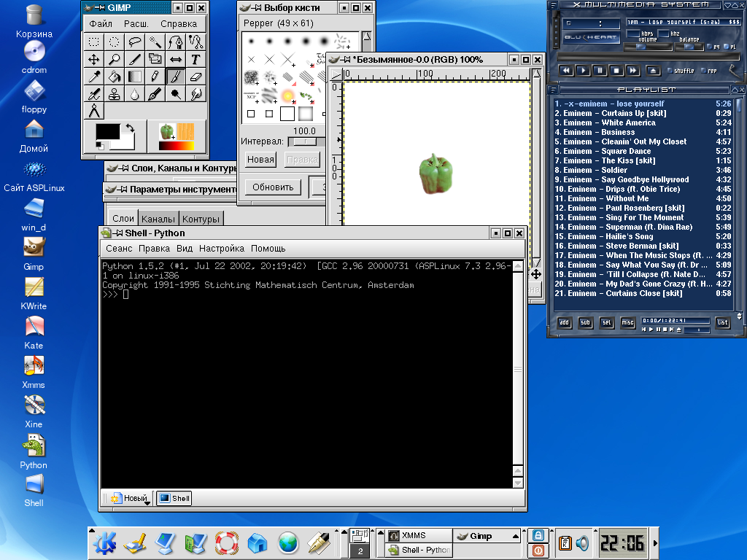The height and width of the screenshot is (560, 747).
Task: Open the Расш. menu in GIMP
Action: tap(136, 24)
